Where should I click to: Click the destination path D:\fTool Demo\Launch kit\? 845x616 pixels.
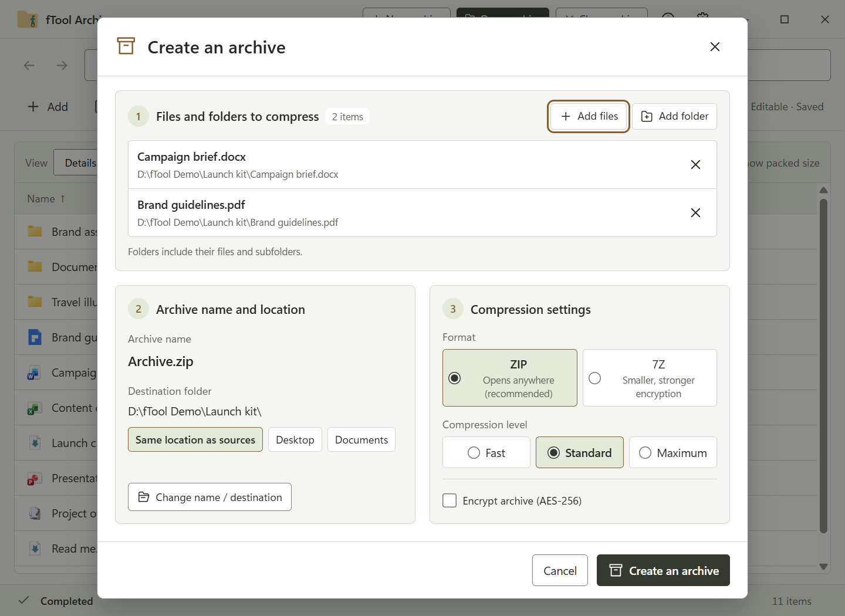(x=195, y=411)
